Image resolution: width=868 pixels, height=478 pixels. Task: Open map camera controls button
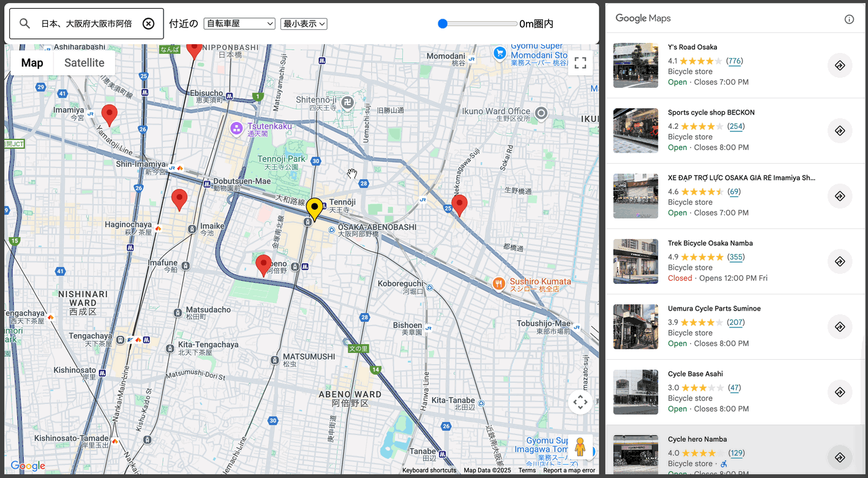click(x=580, y=403)
